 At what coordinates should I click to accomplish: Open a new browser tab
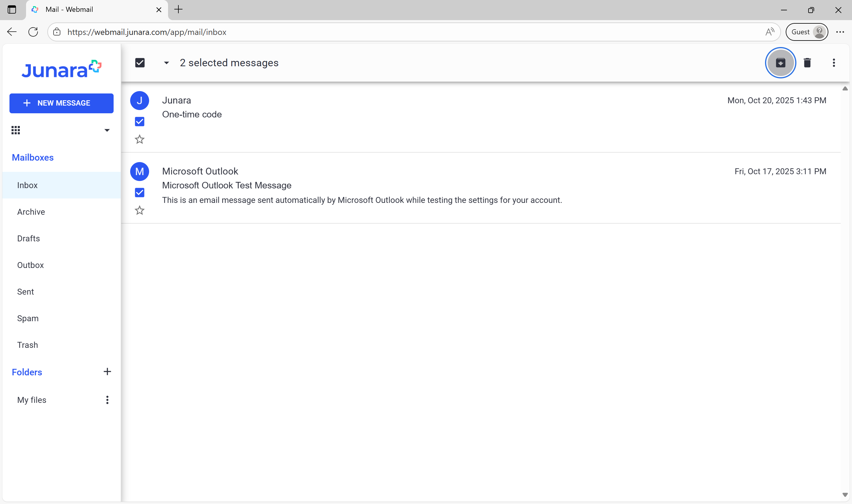point(178,9)
